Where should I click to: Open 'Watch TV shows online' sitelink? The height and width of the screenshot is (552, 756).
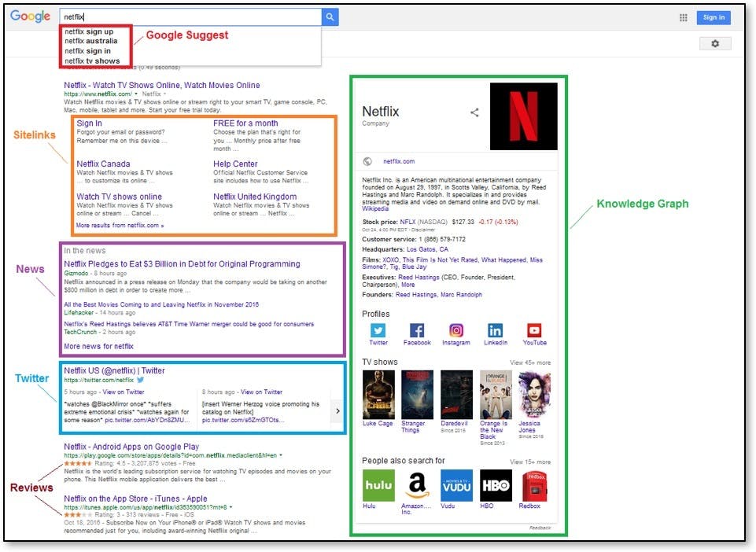(119, 197)
